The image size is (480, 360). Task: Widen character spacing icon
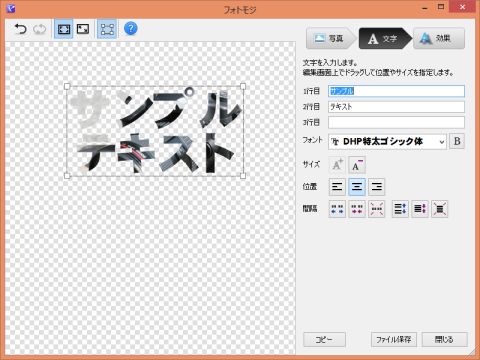tap(337, 209)
